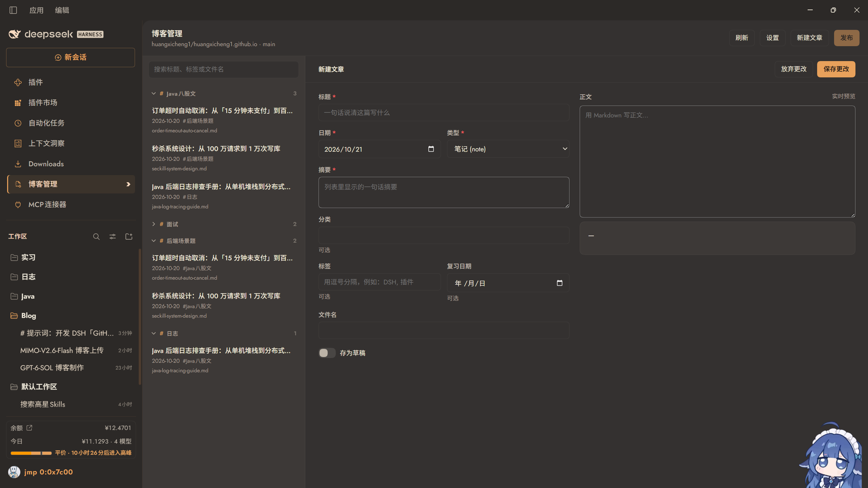This screenshot has width=868, height=488.
Task: Collapse the # 日志 group
Action: [x=154, y=333]
